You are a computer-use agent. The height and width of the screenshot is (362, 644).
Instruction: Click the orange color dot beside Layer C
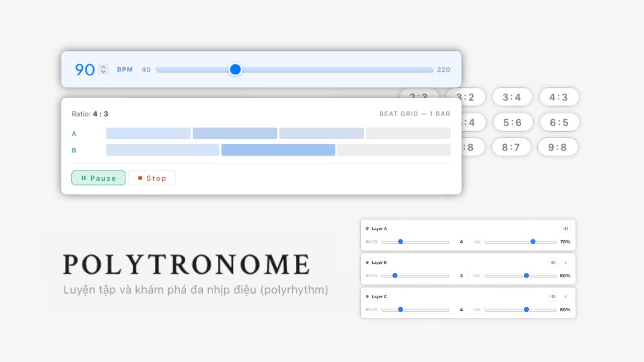coord(367,297)
